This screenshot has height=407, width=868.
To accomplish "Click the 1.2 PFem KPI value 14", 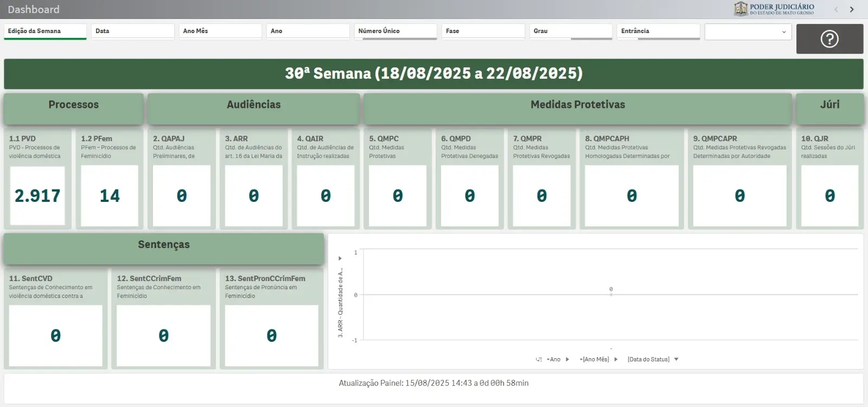I will pyautogui.click(x=110, y=196).
